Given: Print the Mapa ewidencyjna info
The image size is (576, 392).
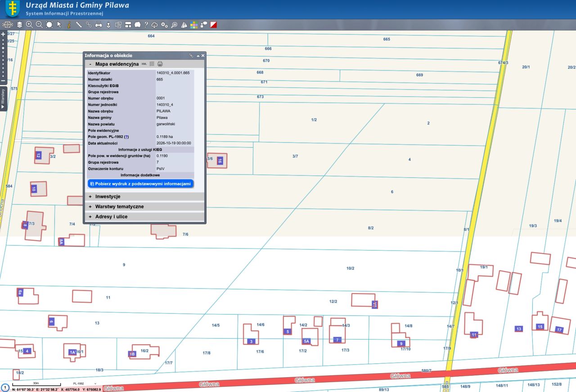Looking at the screenshot, I should pos(160,64).
